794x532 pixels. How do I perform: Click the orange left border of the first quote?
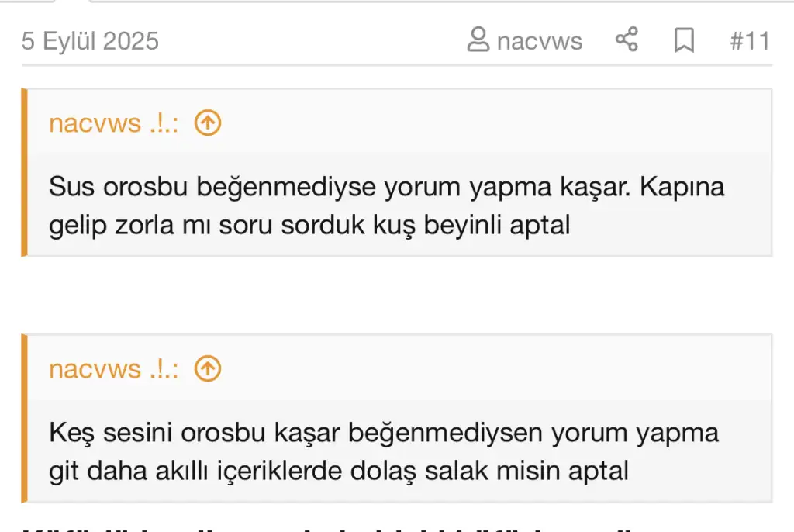24,172
